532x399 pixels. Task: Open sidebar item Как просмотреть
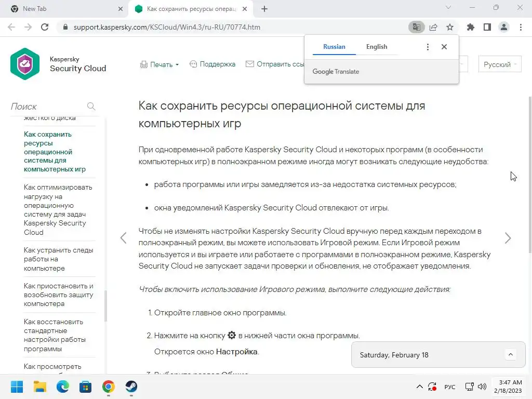(52, 366)
